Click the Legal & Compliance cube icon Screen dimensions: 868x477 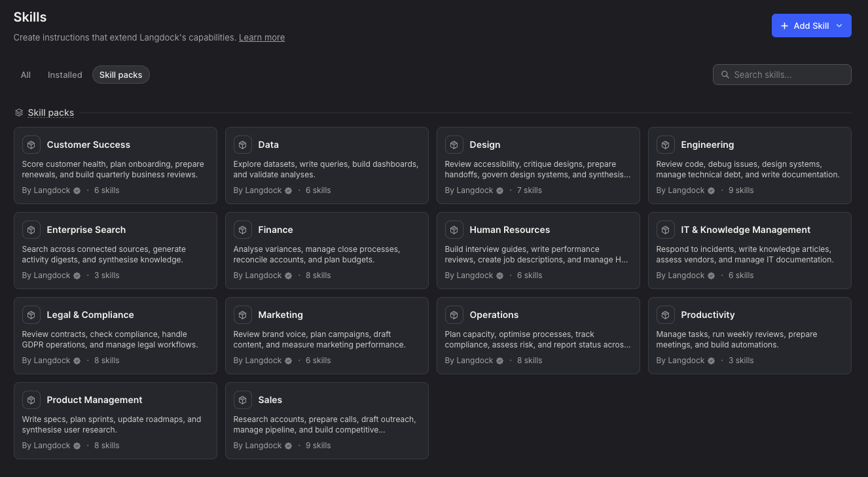click(31, 315)
